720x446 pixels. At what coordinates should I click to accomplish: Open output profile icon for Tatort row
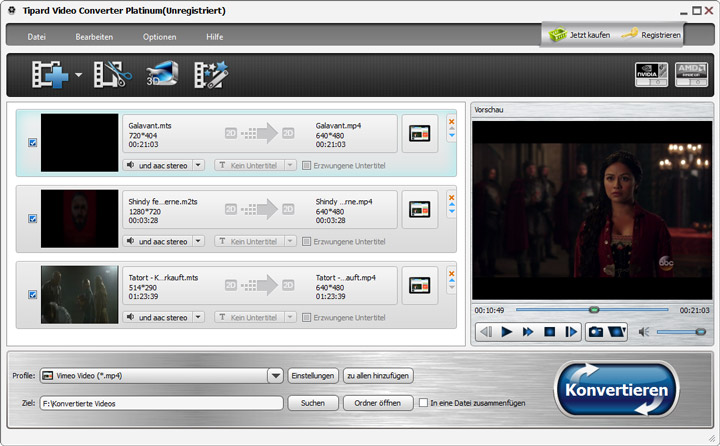pyautogui.click(x=419, y=286)
